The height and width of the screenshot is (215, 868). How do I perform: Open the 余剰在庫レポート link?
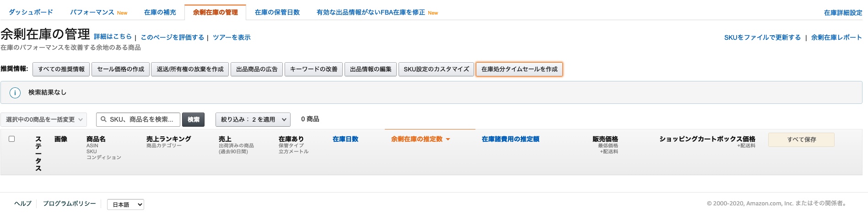tap(836, 38)
